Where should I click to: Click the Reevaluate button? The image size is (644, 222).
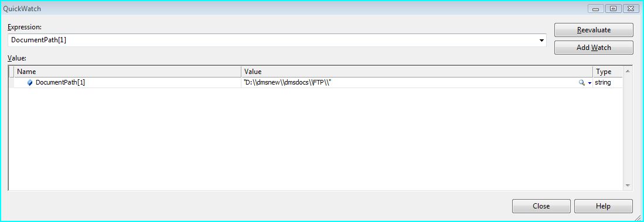point(594,30)
